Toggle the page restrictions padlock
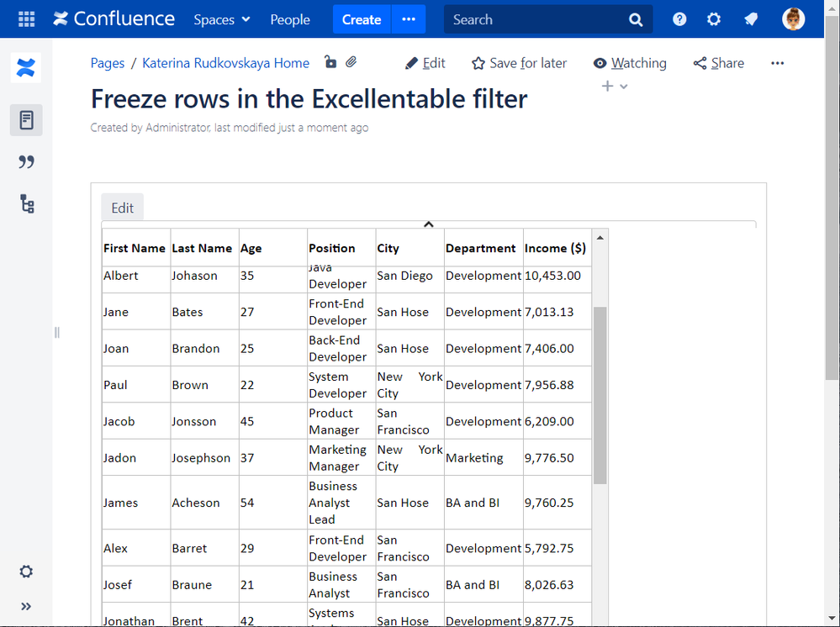 click(330, 63)
